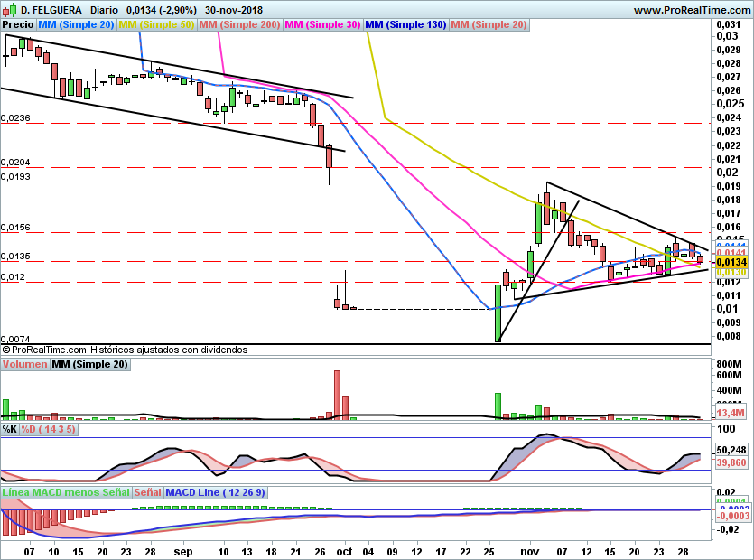
Task: Click the 0,0193 level label
Action: [15, 176]
